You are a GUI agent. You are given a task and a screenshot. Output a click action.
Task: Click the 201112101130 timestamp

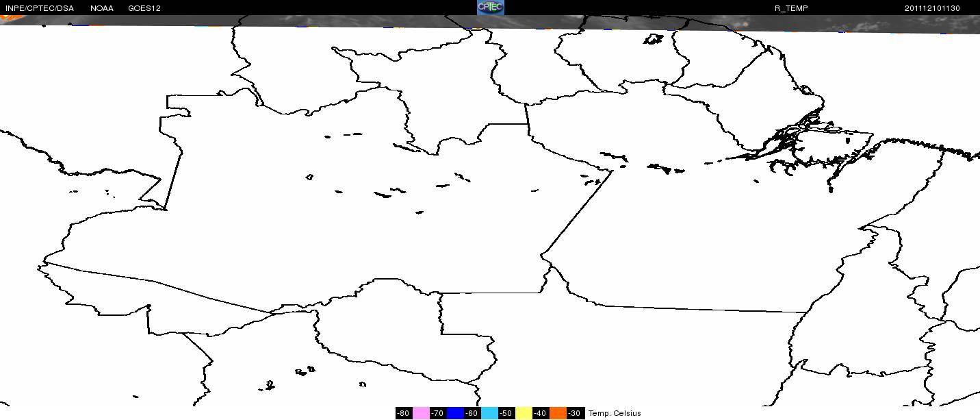pyautogui.click(x=932, y=8)
